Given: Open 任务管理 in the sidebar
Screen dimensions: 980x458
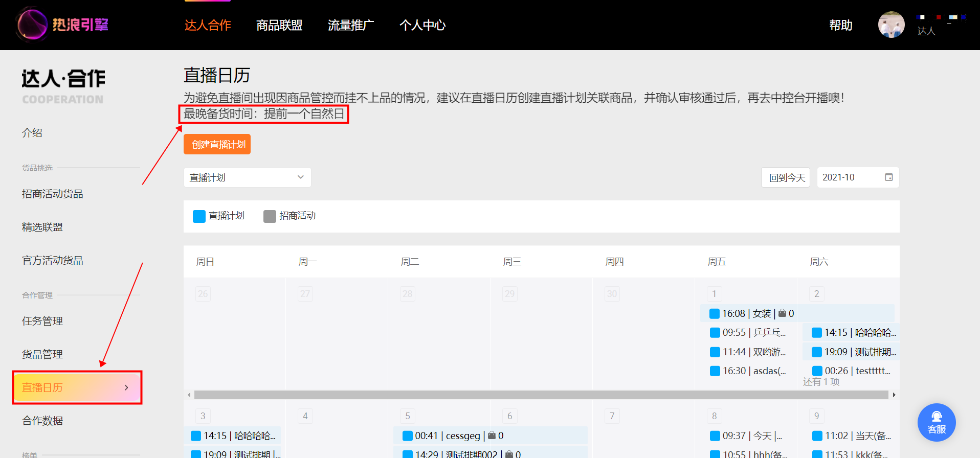Looking at the screenshot, I should point(42,322).
